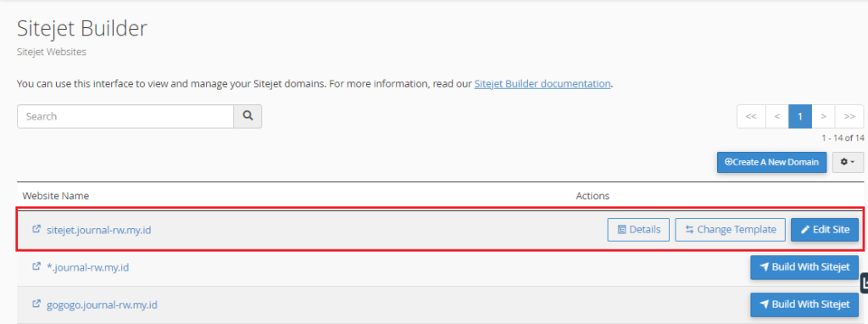This screenshot has height=324, width=868.
Task: Open Details for sitejet.journal-rw.my.id
Action: (x=638, y=229)
